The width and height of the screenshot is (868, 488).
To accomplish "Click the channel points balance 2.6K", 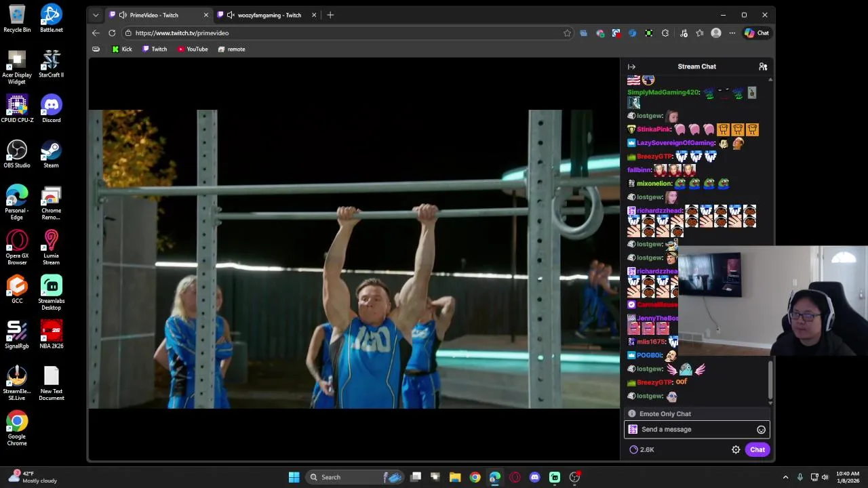I will (x=642, y=449).
